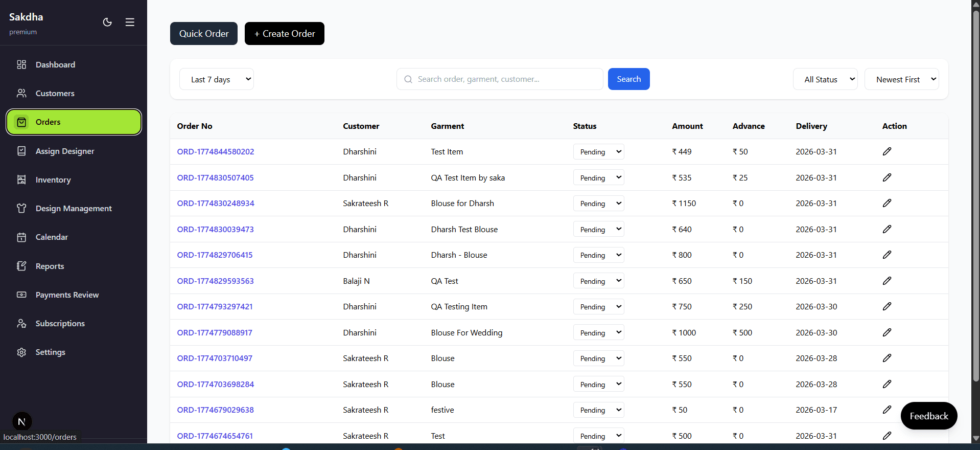
Task: Open Dashboard from sidebar
Action: 74,64
